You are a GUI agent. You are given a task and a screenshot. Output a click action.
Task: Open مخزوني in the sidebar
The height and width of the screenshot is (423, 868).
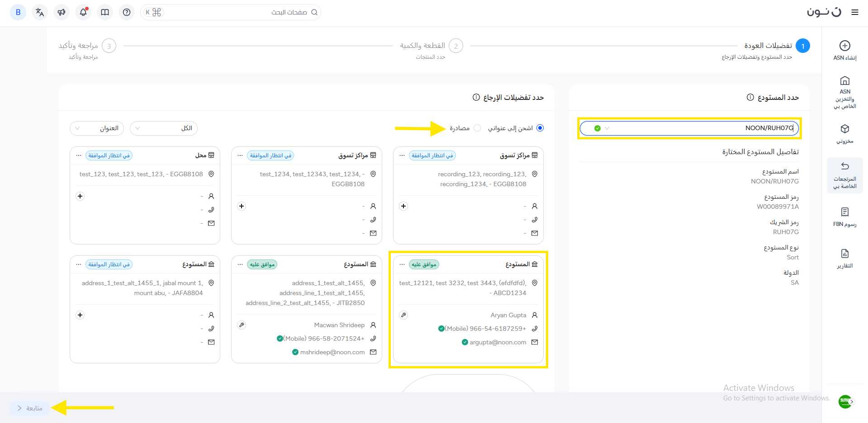pos(845,134)
